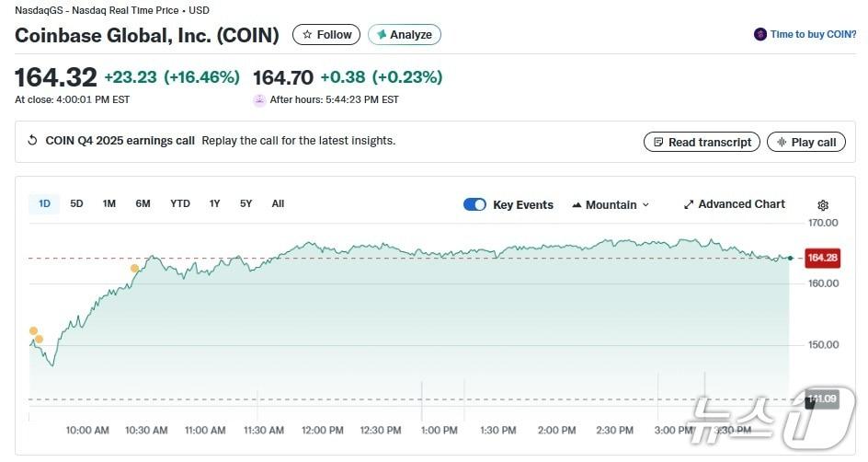Click the after-hours moon icon
The image size is (868, 462).
[x=259, y=100]
